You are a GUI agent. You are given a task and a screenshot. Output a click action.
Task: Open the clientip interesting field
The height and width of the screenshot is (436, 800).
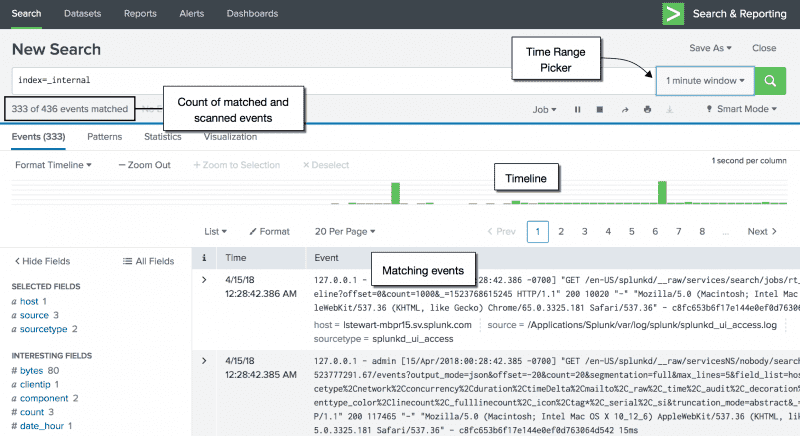click(35, 384)
